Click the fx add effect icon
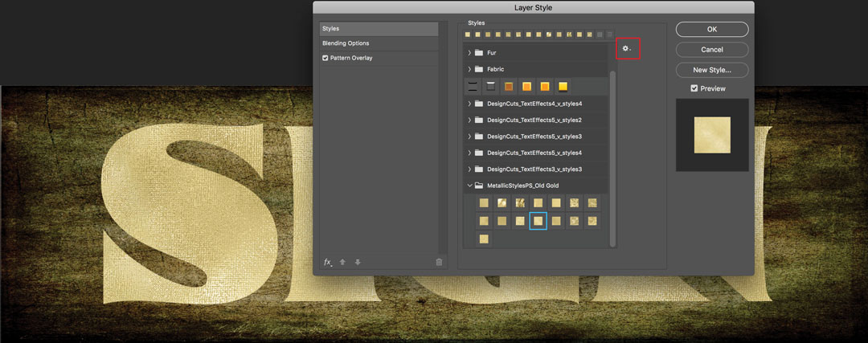Screen dimensions: 868x343 click(x=328, y=262)
